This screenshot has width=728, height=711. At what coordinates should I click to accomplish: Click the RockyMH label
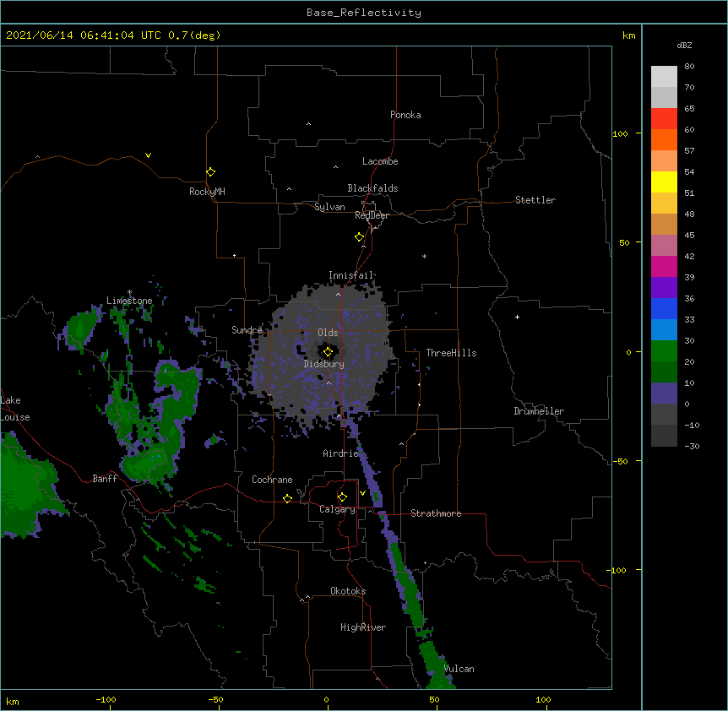(207, 192)
